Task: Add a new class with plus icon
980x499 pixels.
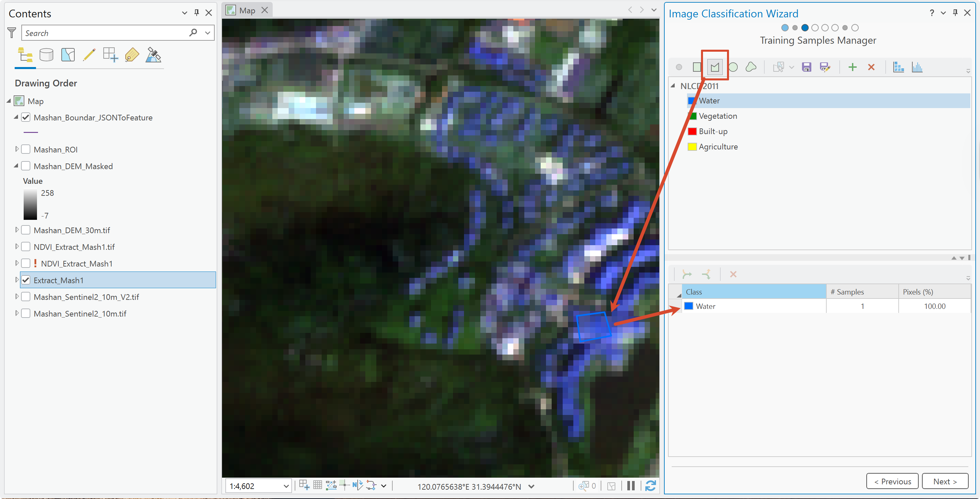Action: 853,67
